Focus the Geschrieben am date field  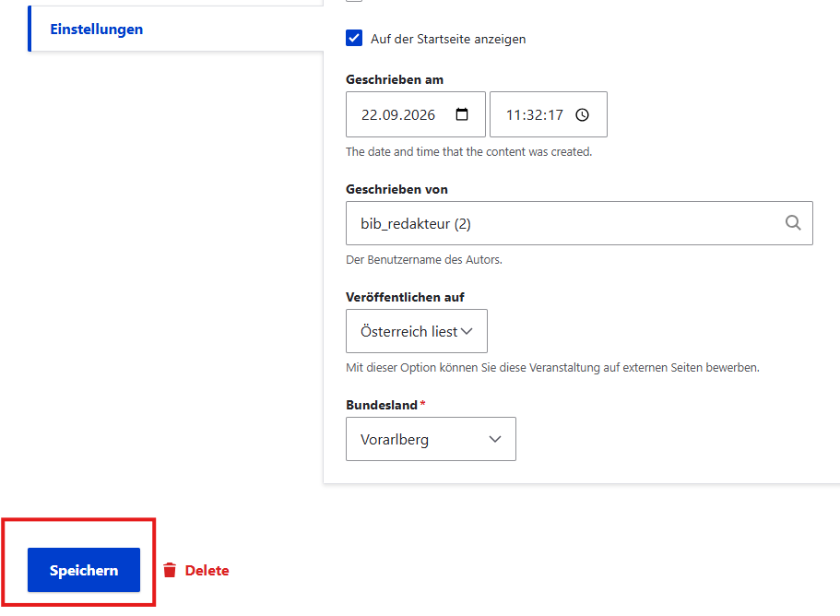(416, 114)
